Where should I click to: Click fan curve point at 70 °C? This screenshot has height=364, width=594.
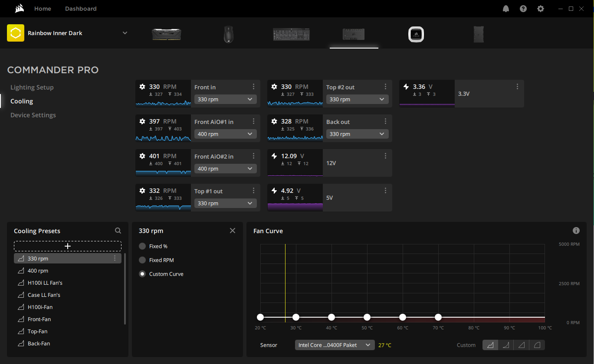coord(438,317)
